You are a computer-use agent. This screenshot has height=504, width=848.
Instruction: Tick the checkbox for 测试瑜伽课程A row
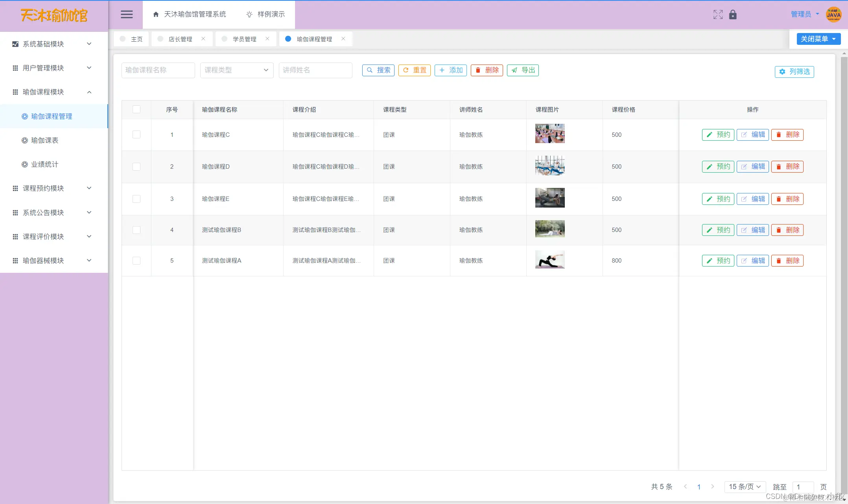[136, 260]
